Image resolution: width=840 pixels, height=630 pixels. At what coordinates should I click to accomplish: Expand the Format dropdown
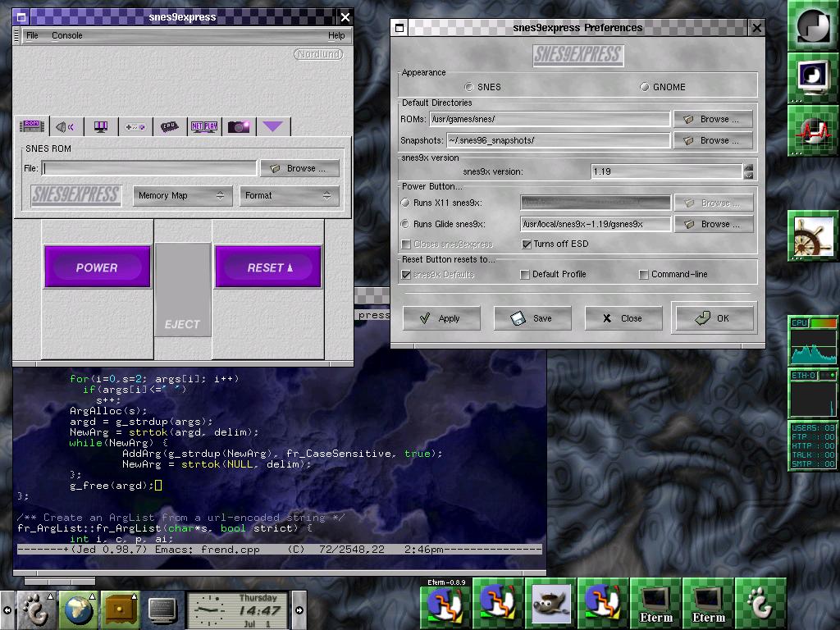pos(290,195)
